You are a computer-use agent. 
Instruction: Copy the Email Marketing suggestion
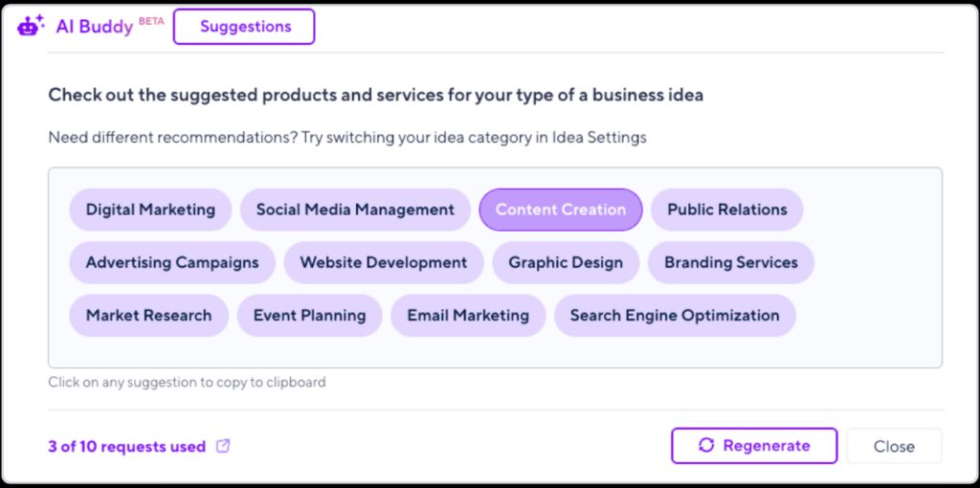click(468, 315)
